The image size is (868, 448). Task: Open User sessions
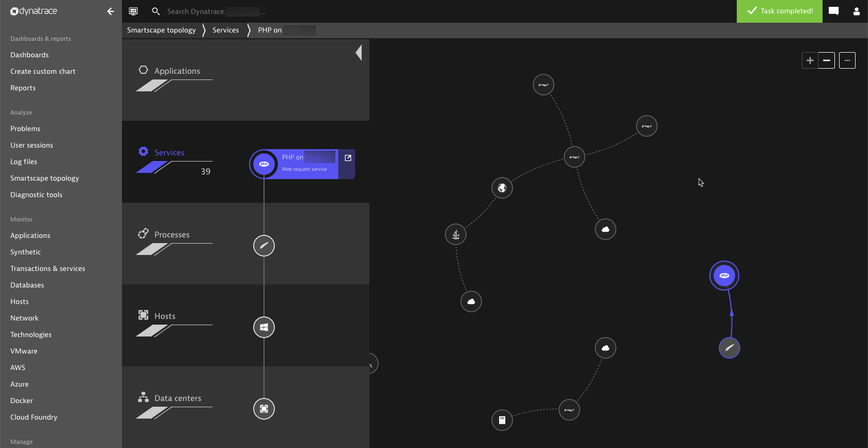pyautogui.click(x=32, y=145)
